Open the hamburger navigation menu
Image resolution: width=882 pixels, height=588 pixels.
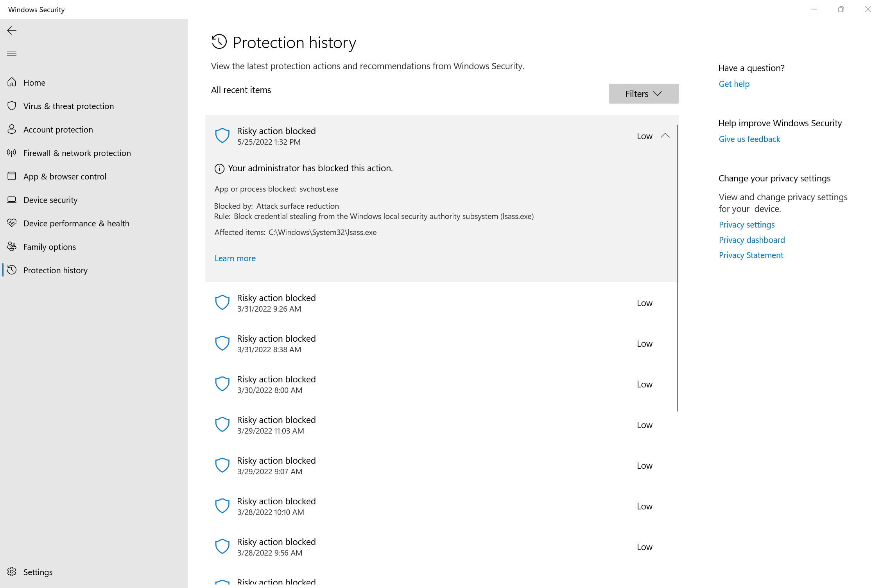click(x=11, y=54)
